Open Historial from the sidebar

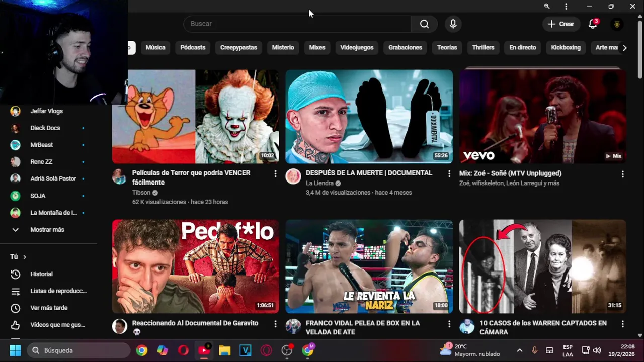(49, 274)
